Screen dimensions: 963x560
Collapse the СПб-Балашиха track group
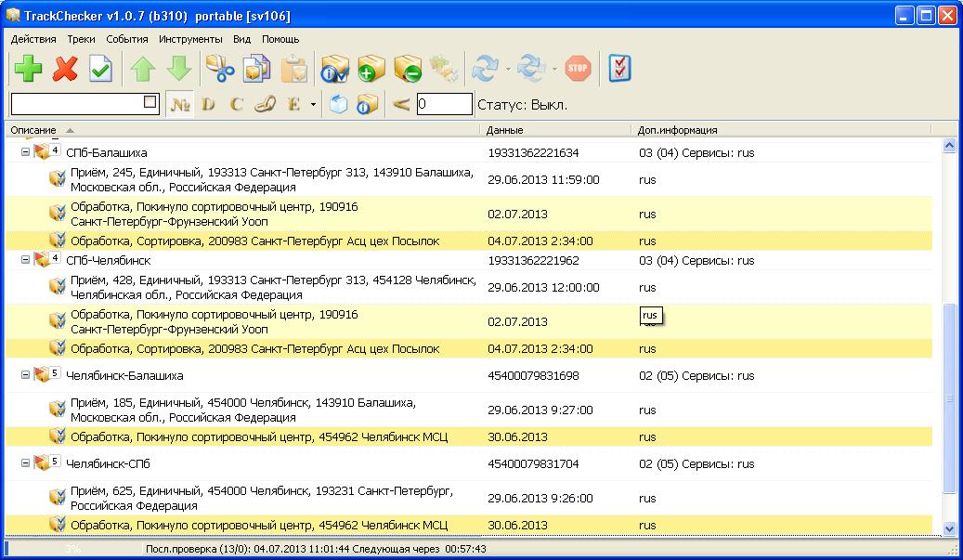click(x=25, y=152)
